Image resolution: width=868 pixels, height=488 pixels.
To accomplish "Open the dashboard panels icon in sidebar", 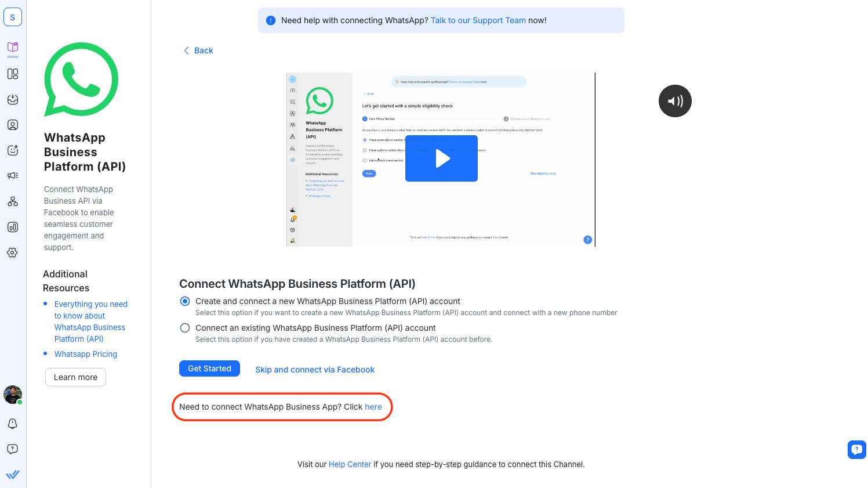I will [x=13, y=74].
